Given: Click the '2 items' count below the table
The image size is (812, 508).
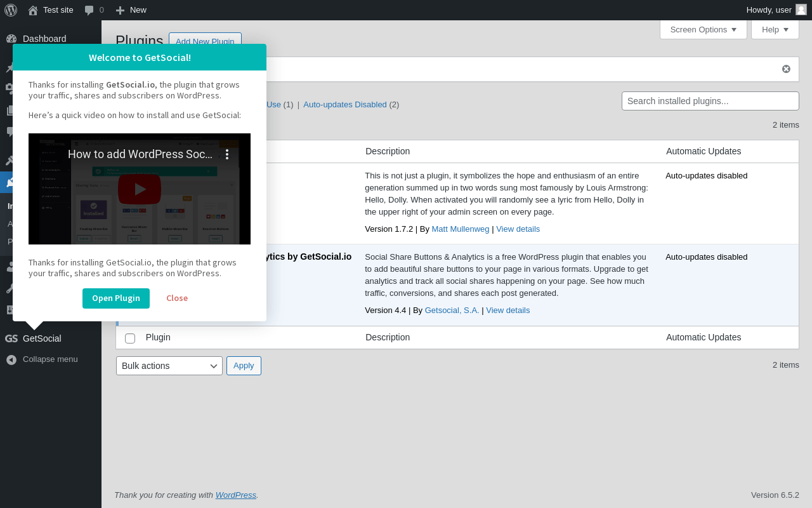Looking at the screenshot, I should click(x=786, y=365).
